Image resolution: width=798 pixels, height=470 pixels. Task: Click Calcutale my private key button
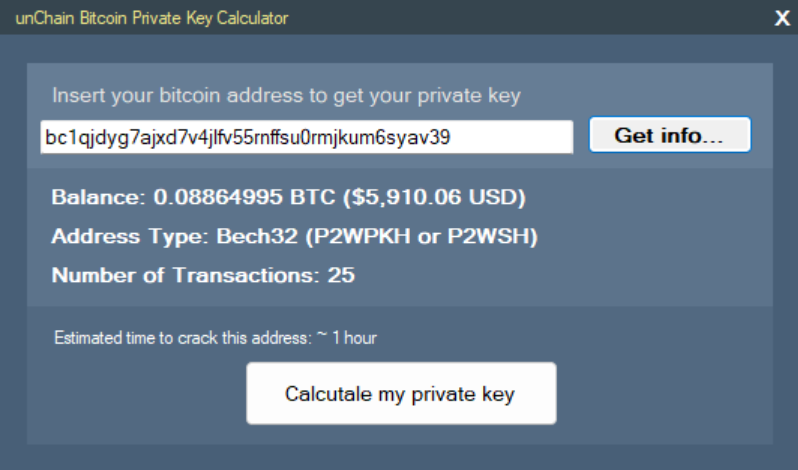click(400, 393)
